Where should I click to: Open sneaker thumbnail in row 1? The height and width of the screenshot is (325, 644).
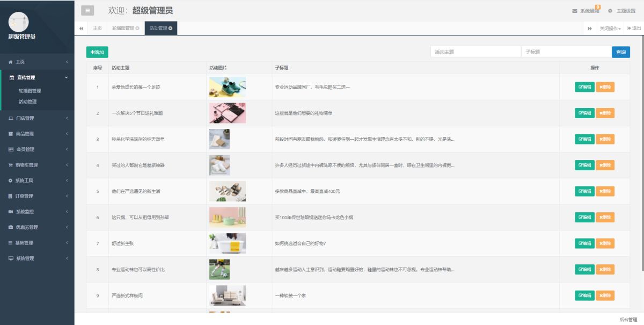[x=228, y=87]
